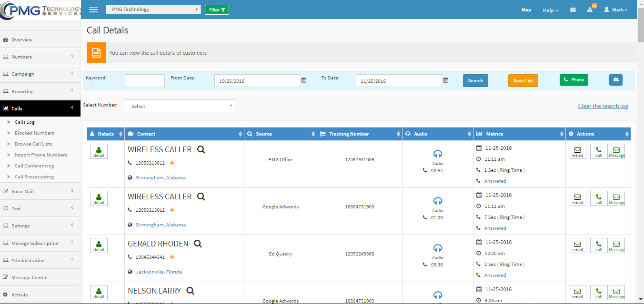This screenshot has height=304, width=644.
Task: Play audio for Ed Quasky call
Action: click(438, 248)
